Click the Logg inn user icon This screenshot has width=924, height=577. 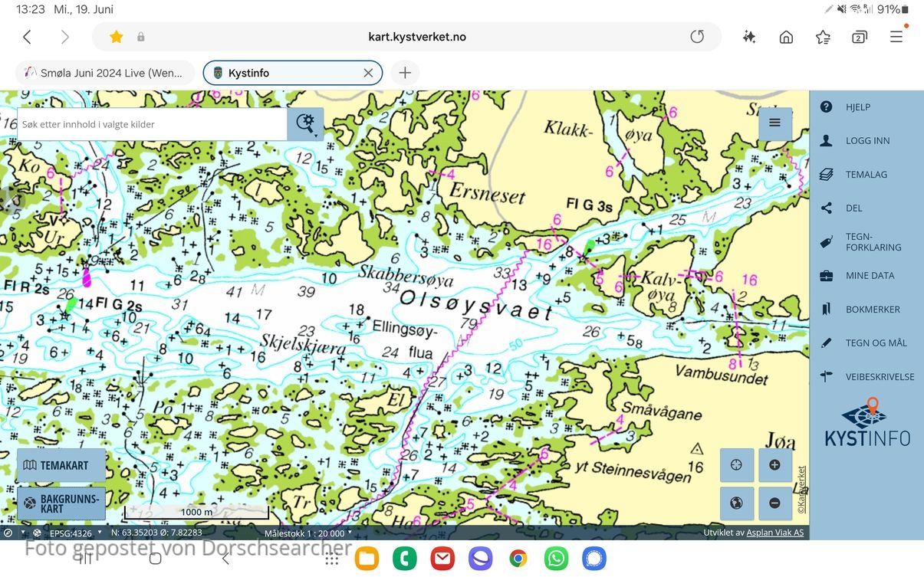[x=826, y=141]
